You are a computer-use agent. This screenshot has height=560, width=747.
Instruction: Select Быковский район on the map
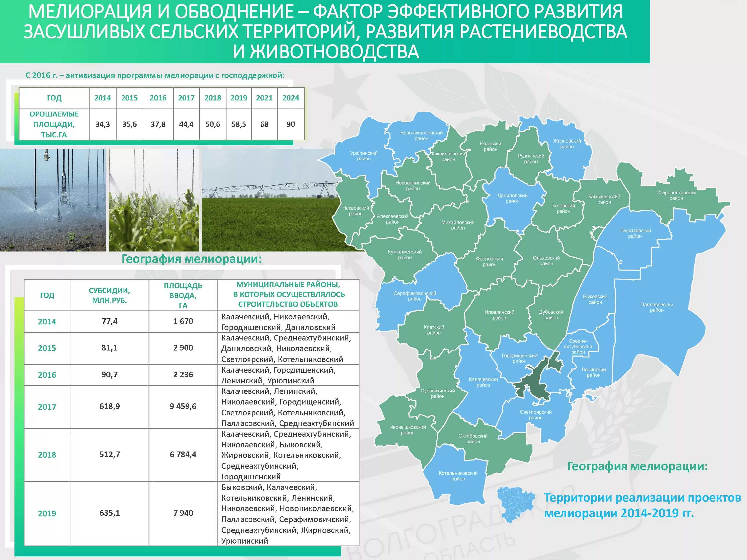pyautogui.click(x=595, y=299)
